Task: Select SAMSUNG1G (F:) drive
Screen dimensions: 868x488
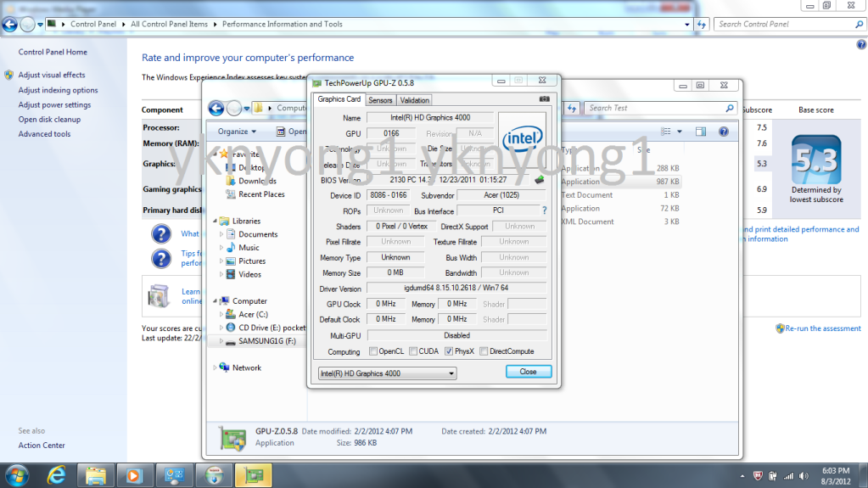Action: [266, 341]
